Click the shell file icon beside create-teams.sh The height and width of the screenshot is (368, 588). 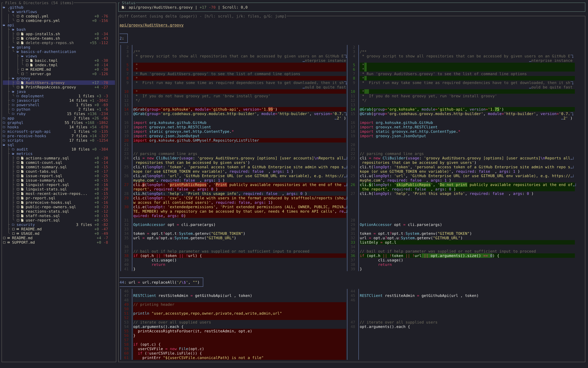(x=22, y=38)
